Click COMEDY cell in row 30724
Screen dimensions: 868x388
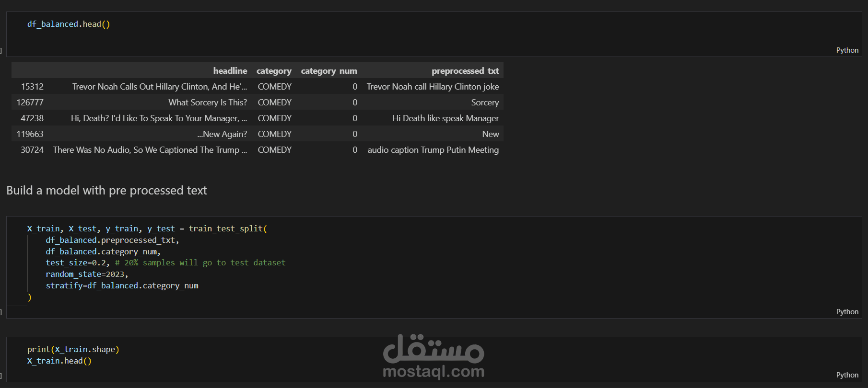coord(274,150)
